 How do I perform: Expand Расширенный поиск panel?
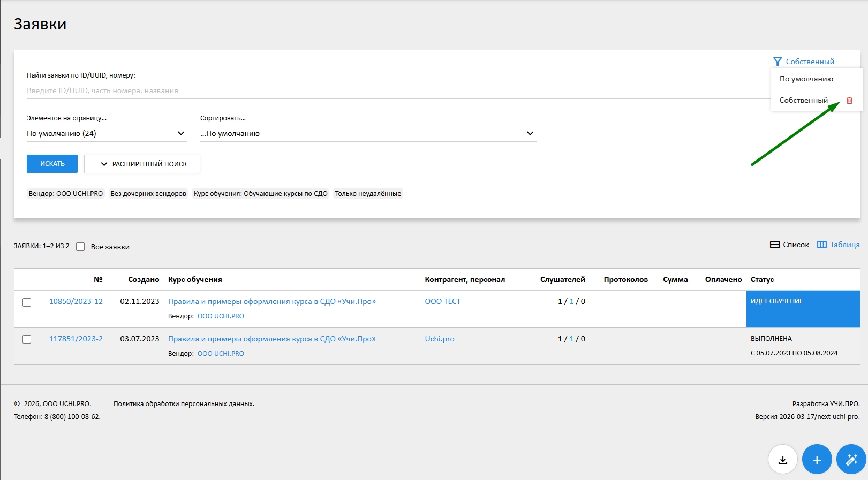(142, 164)
